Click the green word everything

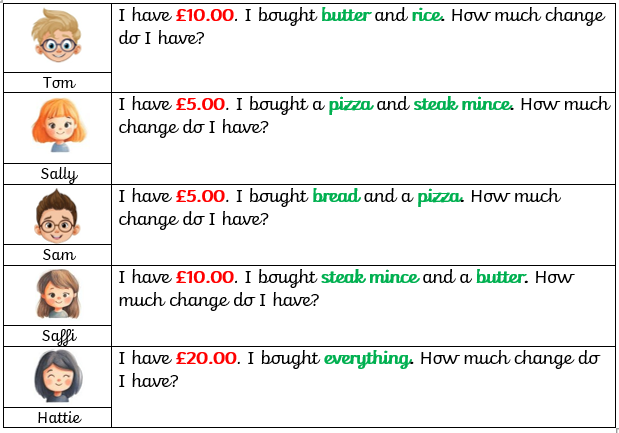[367, 359]
